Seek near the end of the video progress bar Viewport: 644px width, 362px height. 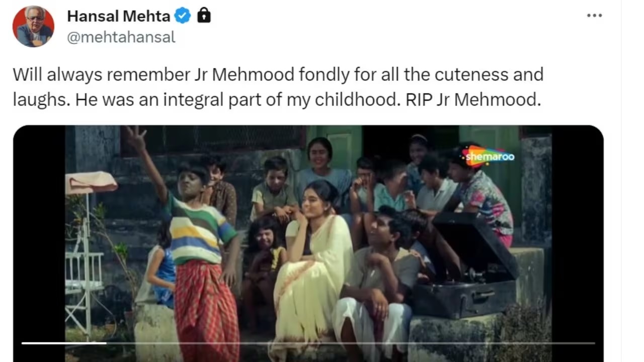[x=579, y=343]
